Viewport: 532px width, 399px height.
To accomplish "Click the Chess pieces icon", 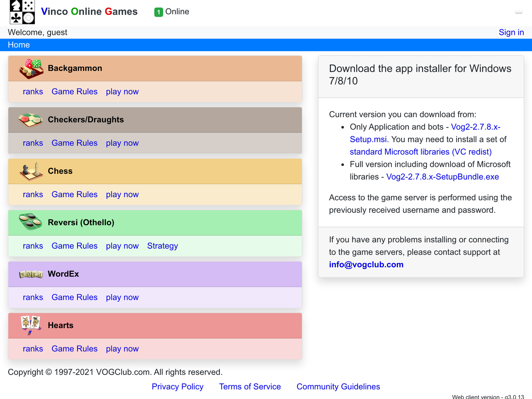I will click(x=31, y=171).
